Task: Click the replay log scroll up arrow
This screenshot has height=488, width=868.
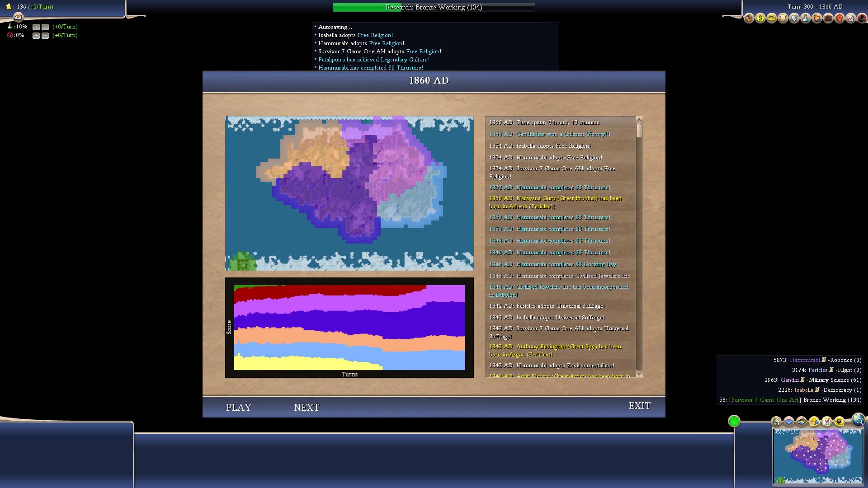Action: pyautogui.click(x=639, y=119)
